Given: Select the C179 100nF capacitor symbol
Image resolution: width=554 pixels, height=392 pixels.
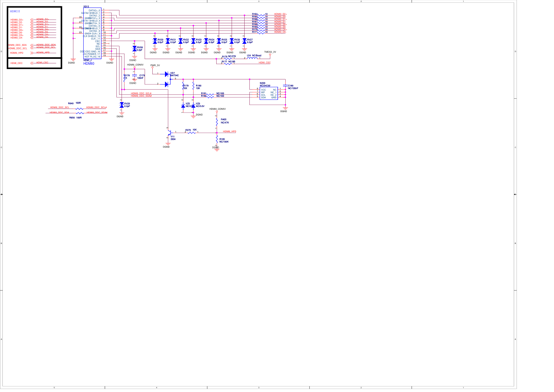Looking at the screenshot, I should click(x=135, y=75).
